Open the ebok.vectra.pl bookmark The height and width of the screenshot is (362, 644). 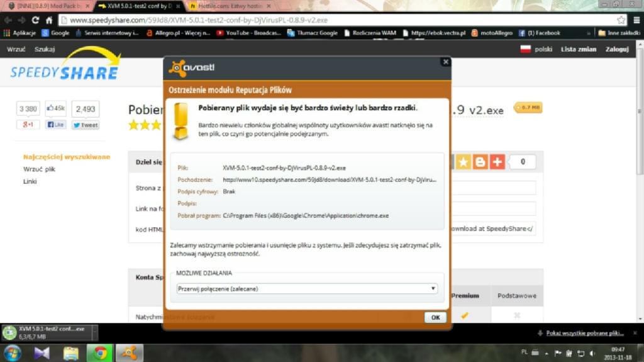pos(434,33)
